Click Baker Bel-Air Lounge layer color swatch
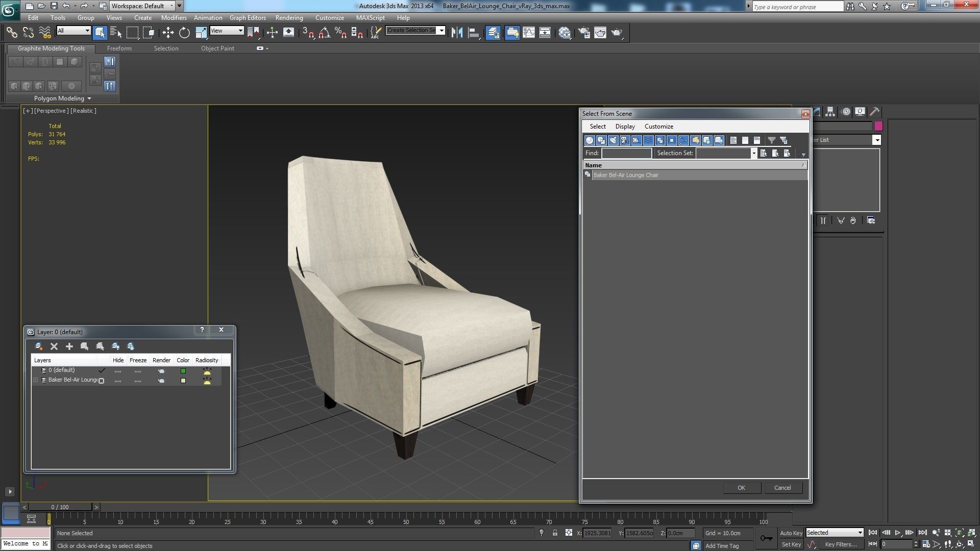This screenshot has width=980, height=551. (183, 381)
